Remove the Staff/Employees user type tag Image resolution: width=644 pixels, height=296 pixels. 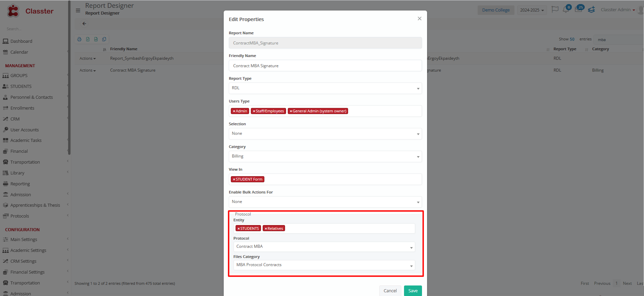coord(254,111)
